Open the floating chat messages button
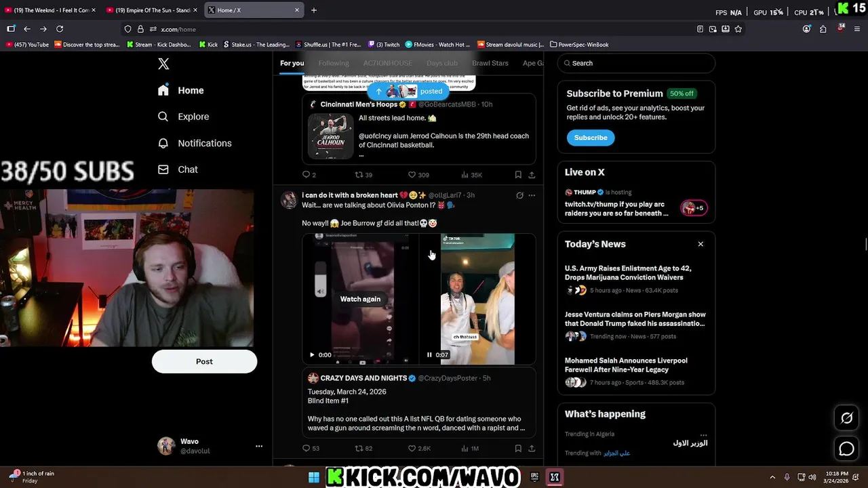This screenshot has width=868, height=488. tap(846, 449)
